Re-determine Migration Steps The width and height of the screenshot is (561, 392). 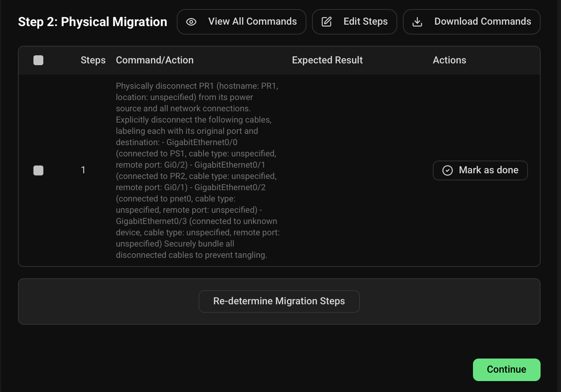pyautogui.click(x=279, y=301)
